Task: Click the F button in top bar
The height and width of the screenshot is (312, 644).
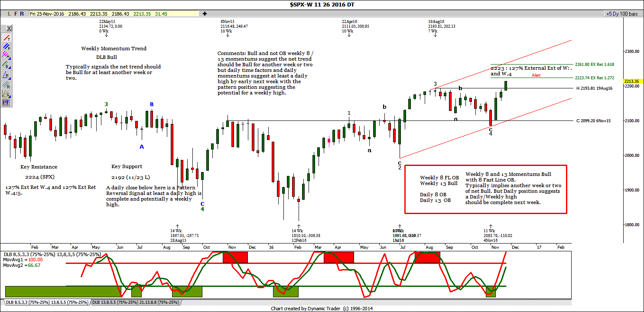Action: (16, 14)
